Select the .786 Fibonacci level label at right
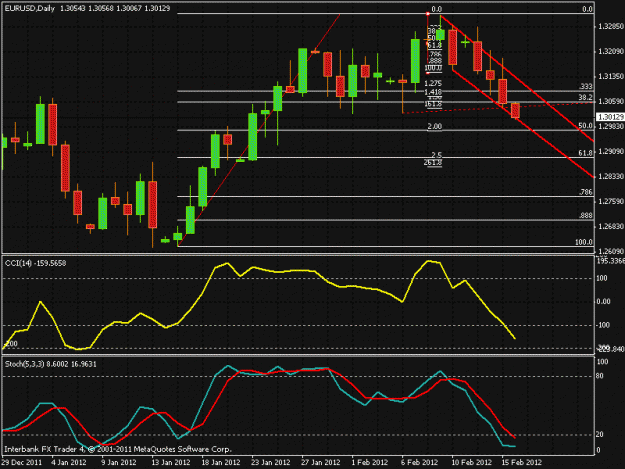 pos(586,192)
